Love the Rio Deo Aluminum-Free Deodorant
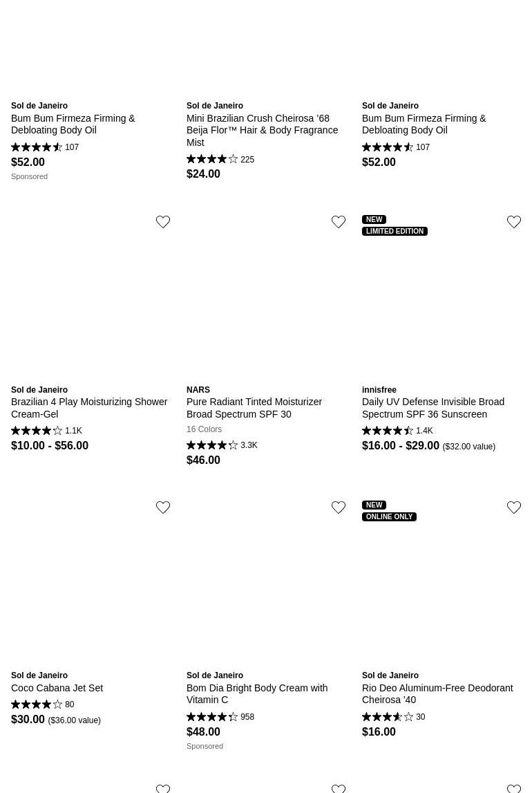The height and width of the screenshot is (793, 532). [514, 507]
